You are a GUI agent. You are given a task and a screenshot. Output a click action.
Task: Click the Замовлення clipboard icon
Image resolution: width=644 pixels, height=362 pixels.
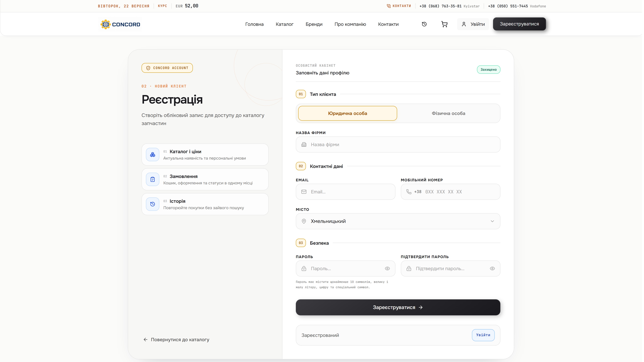point(152,179)
